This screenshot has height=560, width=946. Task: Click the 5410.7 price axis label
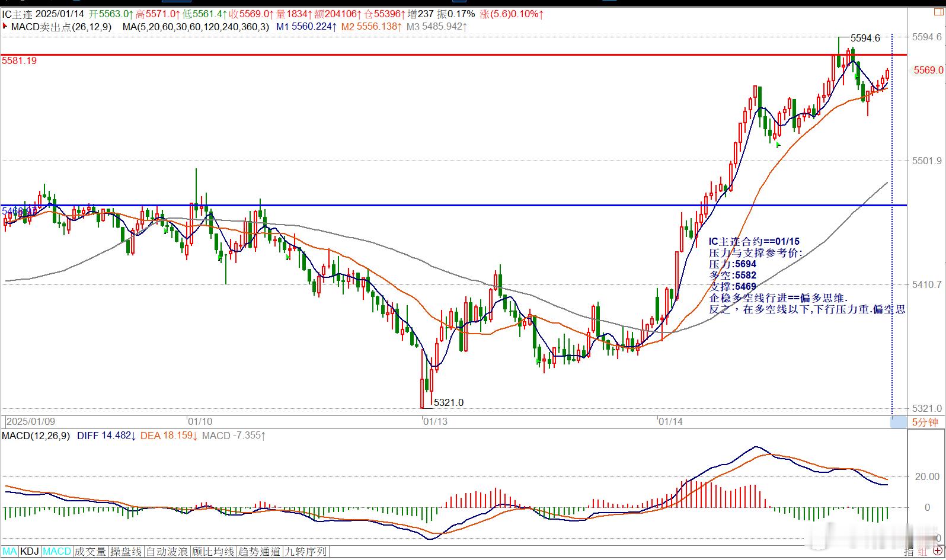tap(927, 284)
